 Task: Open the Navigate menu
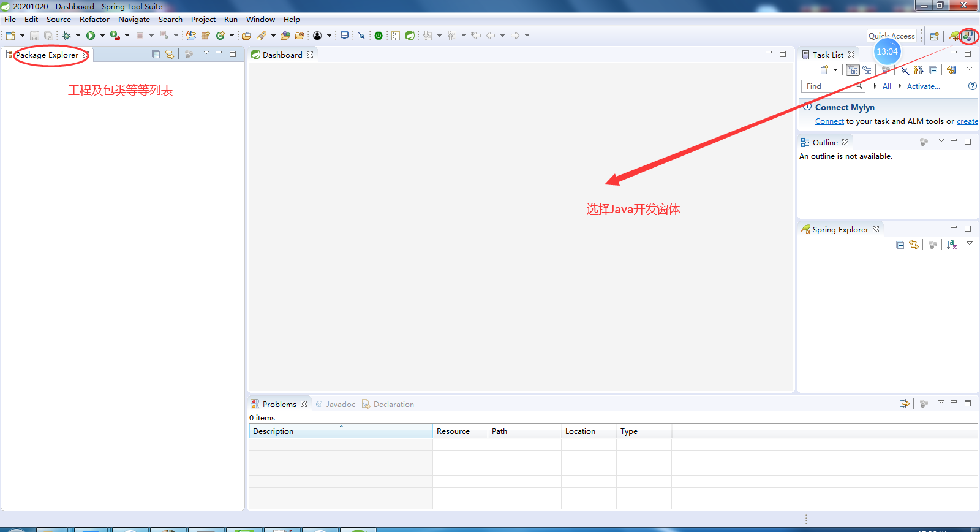click(x=134, y=20)
